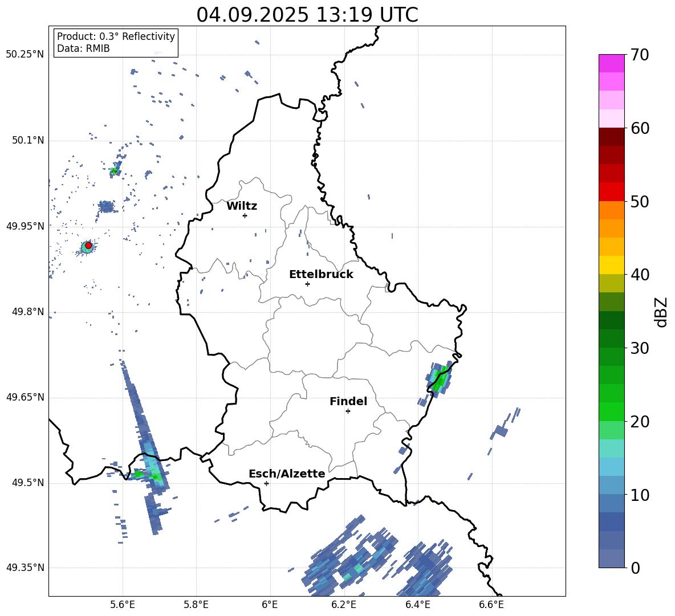The height and width of the screenshot is (616, 675).
Task: Click the yellow colorbar swatch above 40
Action: tap(611, 265)
